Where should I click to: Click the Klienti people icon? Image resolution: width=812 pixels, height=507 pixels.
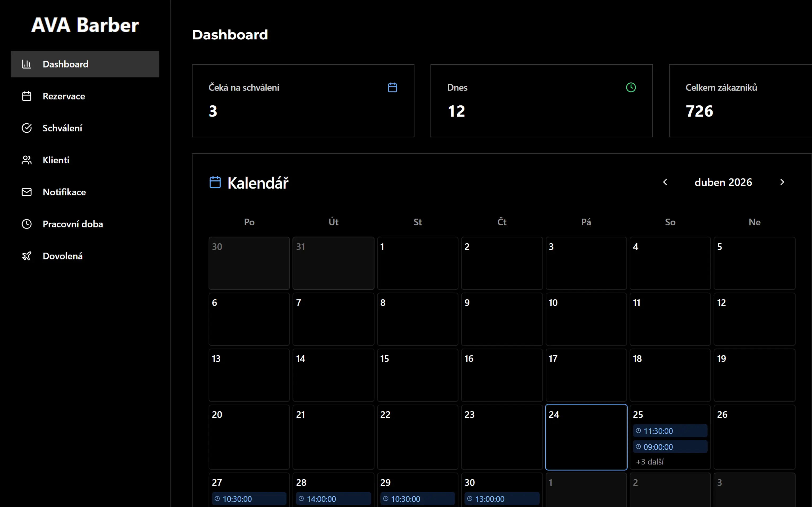tap(26, 160)
